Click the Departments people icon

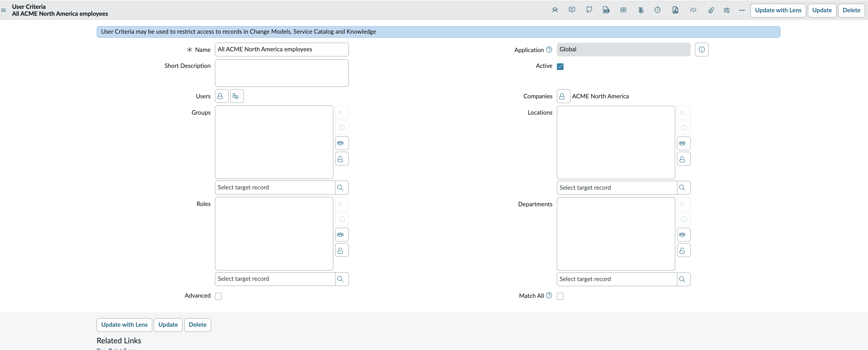tap(683, 235)
